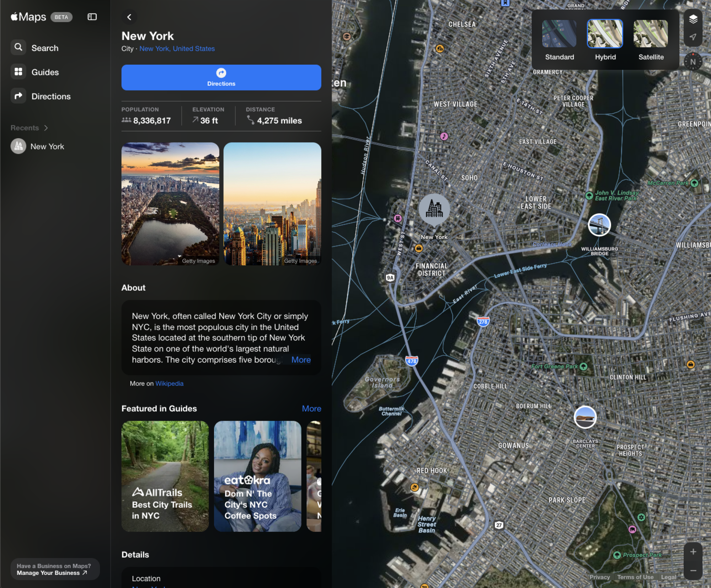The width and height of the screenshot is (711, 588).
Task: Select the Williamsburg Bridge map marker
Action: 599,225
